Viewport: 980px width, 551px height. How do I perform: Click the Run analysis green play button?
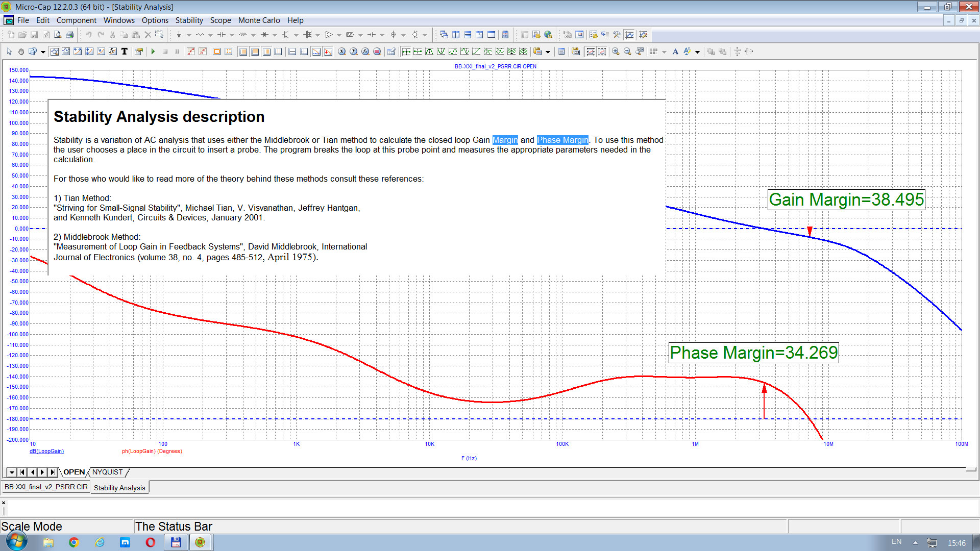click(153, 52)
